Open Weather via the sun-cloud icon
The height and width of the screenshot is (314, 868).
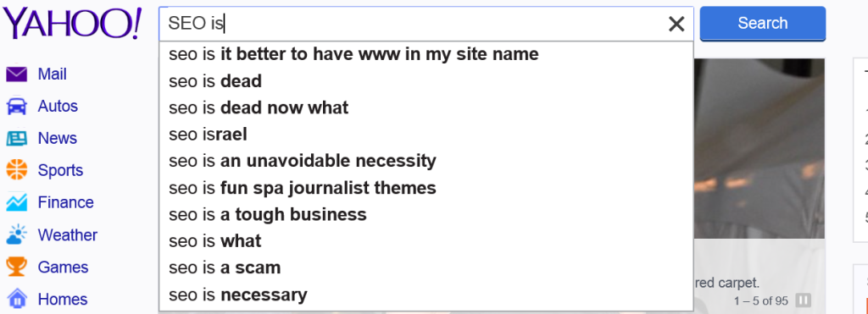click(x=17, y=235)
